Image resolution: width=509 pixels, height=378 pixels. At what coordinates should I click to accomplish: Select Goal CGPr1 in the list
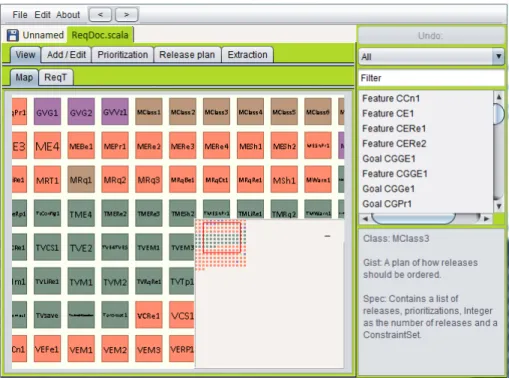(425, 204)
